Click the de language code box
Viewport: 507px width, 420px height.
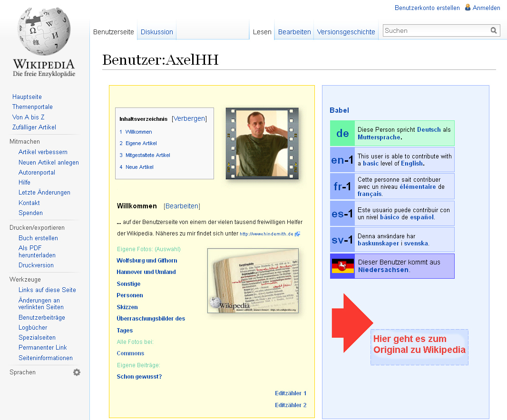[342, 133]
